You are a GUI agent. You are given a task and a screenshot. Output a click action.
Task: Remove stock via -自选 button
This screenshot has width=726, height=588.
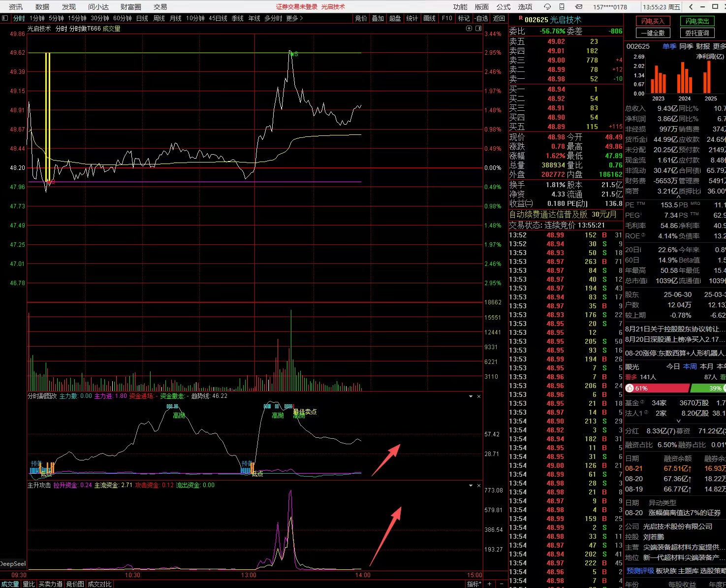pos(482,18)
